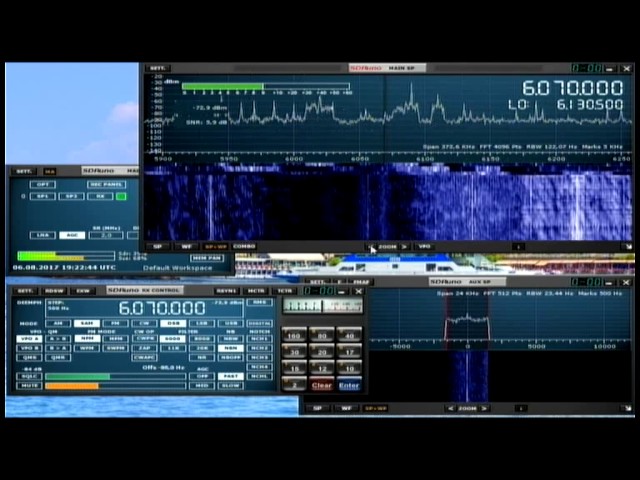Select FM mode
Viewport: 640px width, 480px height.
coord(116,323)
